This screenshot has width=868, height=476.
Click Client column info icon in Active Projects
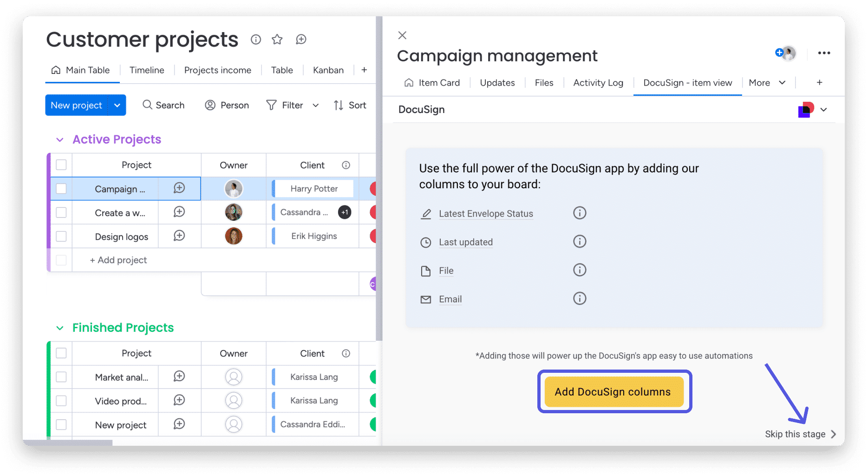click(x=346, y=165)
